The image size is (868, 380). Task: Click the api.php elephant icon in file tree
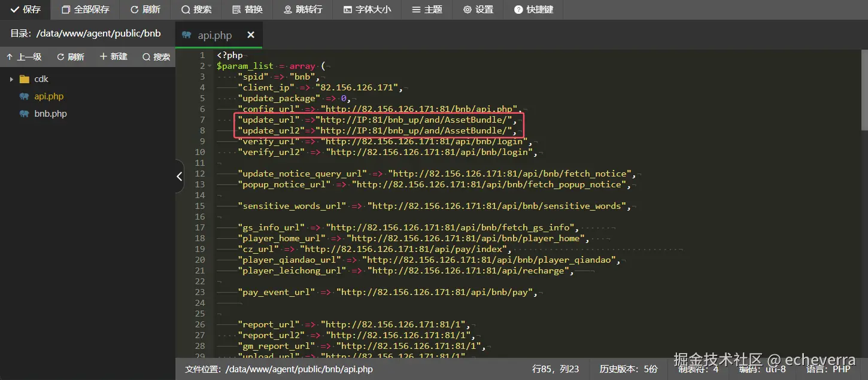(x=24, y=96)
